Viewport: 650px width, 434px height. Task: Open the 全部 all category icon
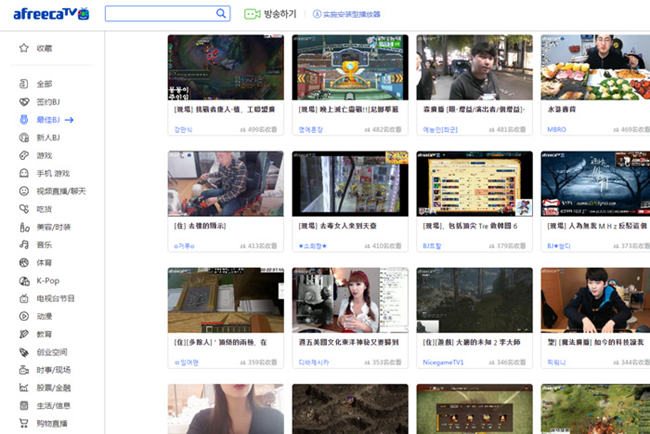pyautogui.click(x=24, y=84)
